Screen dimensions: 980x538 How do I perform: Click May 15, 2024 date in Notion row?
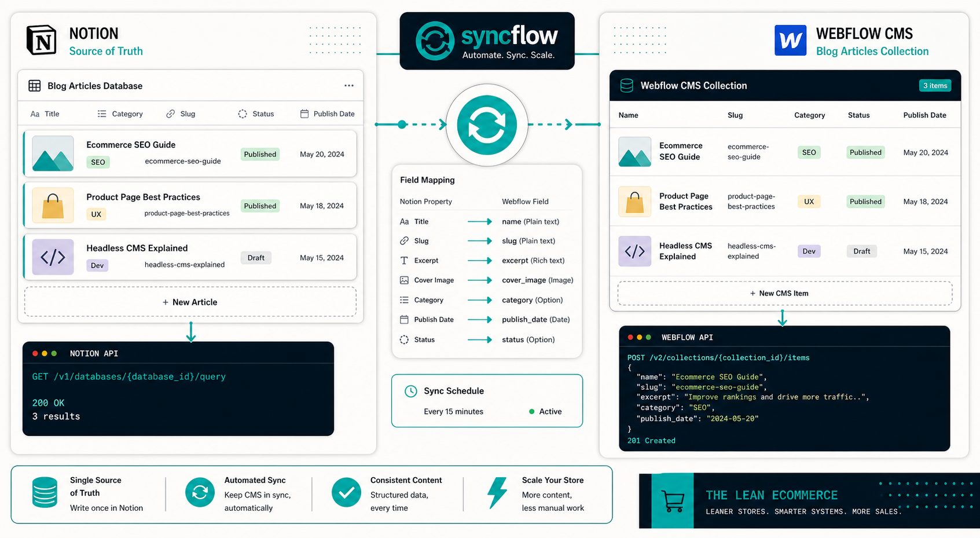[x=322, y=258]
